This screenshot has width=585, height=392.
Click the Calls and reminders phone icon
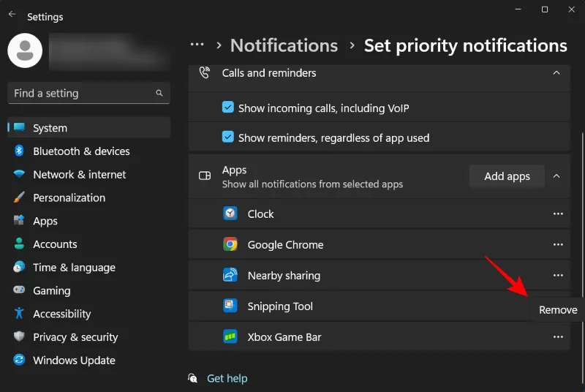pyautogui.click(x=205, y=72)
